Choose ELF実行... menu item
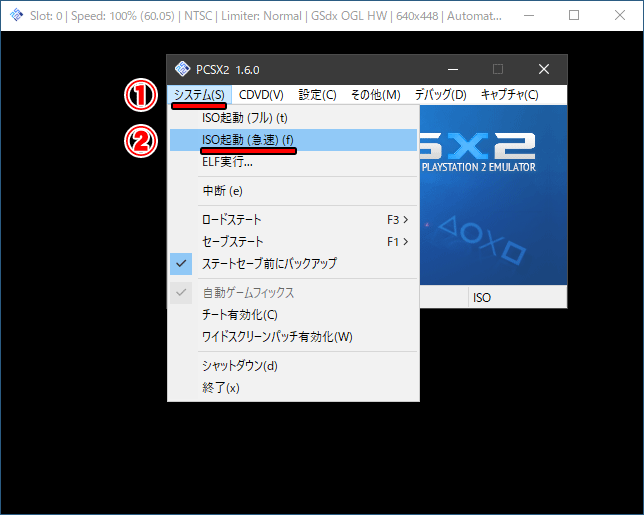The height and width of the screenshot is (515, 644). click(x=293, y=162)
